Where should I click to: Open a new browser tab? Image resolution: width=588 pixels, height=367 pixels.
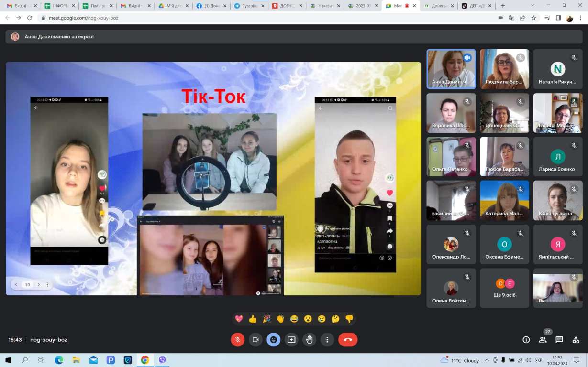[x=503, y=6]
